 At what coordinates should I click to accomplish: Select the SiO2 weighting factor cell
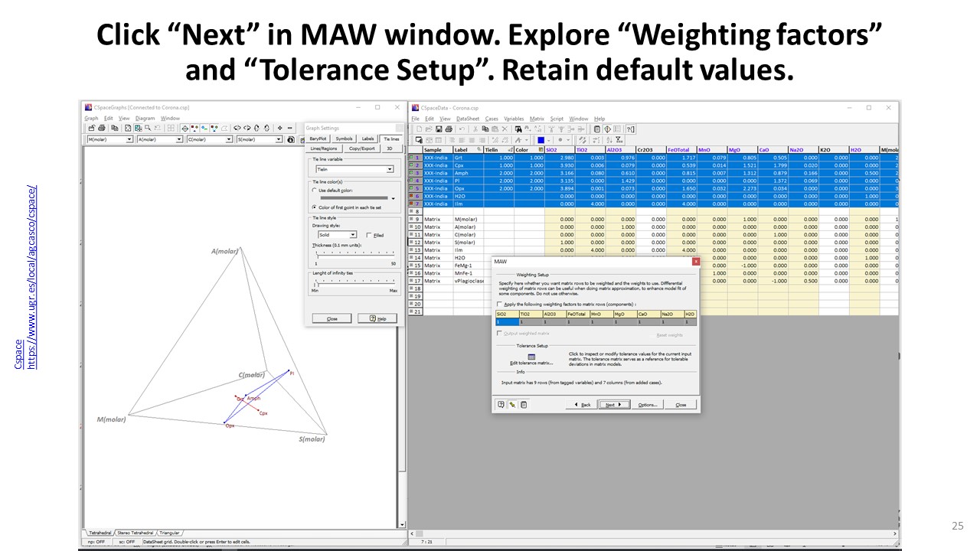pos(507,322)
